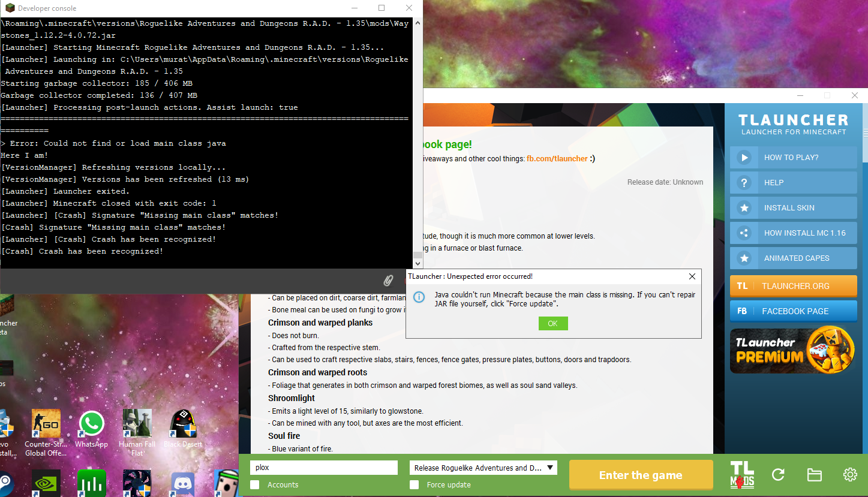Select the Black Desert desktop icon
Screen dimensions: 868x497
coord(183,429)
